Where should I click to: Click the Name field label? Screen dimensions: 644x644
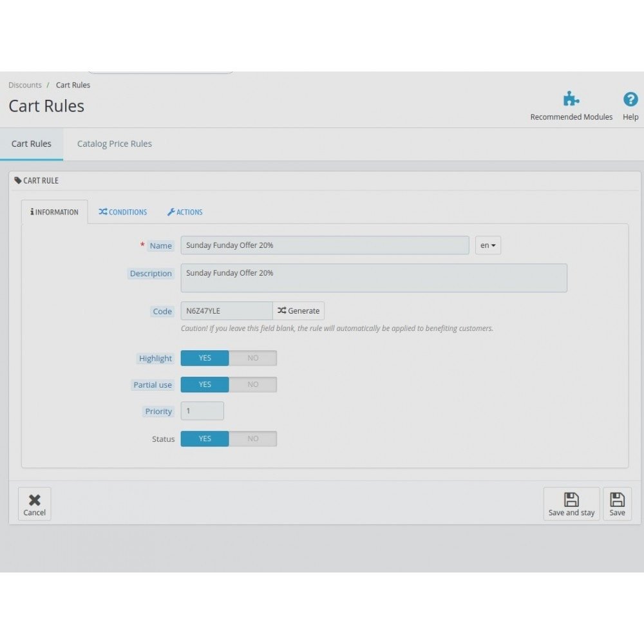click(x=160, y=245)
